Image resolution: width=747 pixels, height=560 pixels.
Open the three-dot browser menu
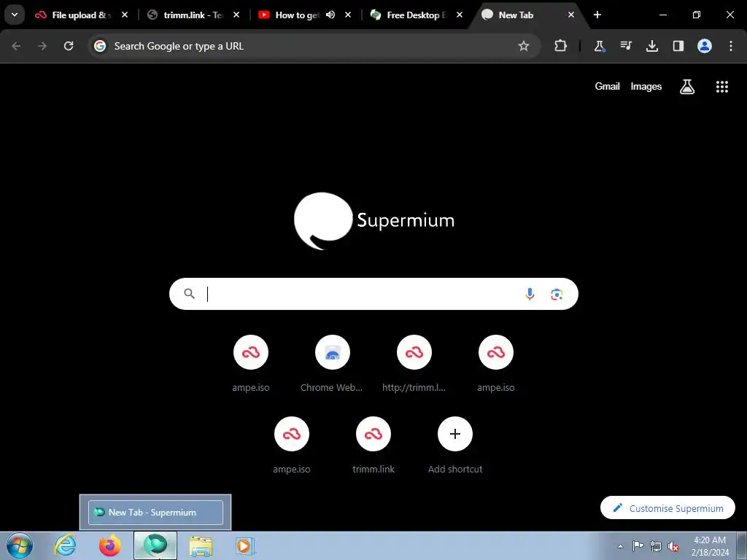[x=730, y=46]
